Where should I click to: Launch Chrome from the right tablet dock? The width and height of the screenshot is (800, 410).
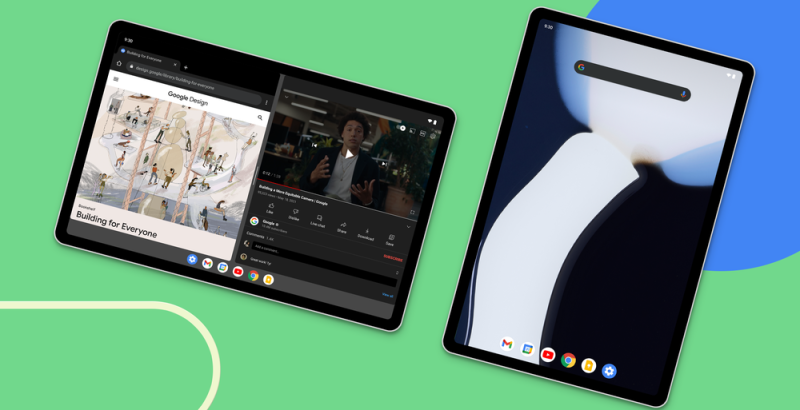click(568, 360)
